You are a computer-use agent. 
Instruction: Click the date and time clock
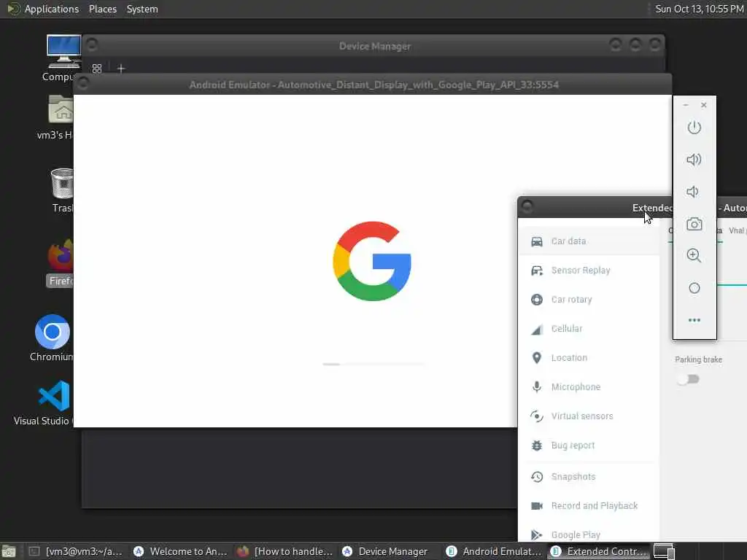pos(699,9)
